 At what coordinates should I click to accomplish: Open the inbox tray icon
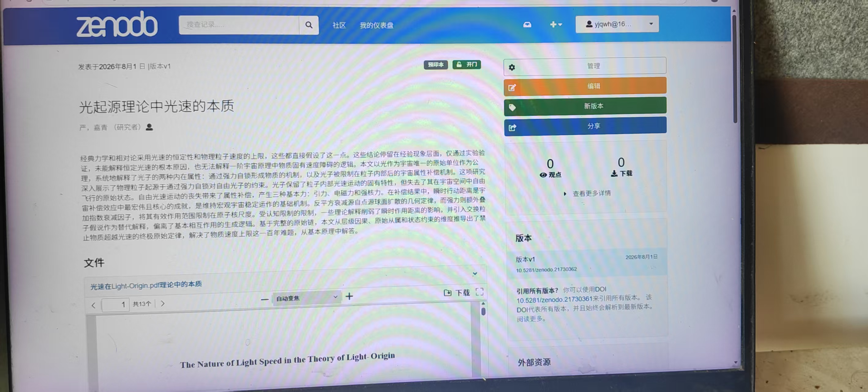click(527, 25)
